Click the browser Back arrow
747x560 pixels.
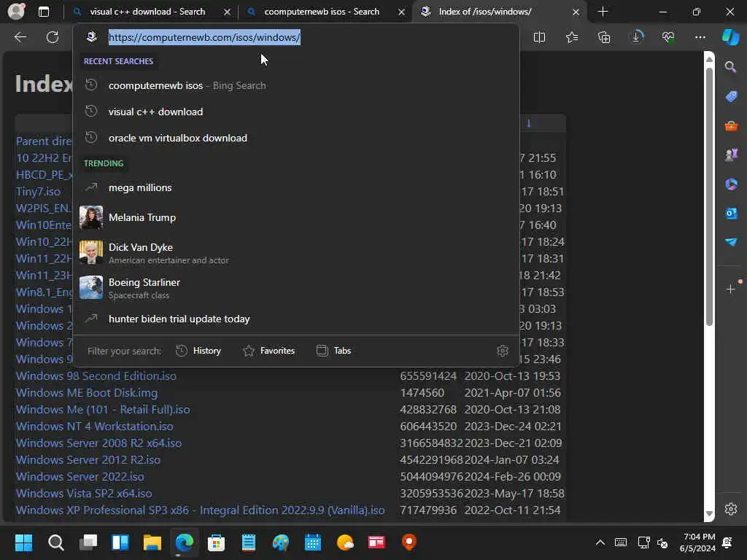20,37
